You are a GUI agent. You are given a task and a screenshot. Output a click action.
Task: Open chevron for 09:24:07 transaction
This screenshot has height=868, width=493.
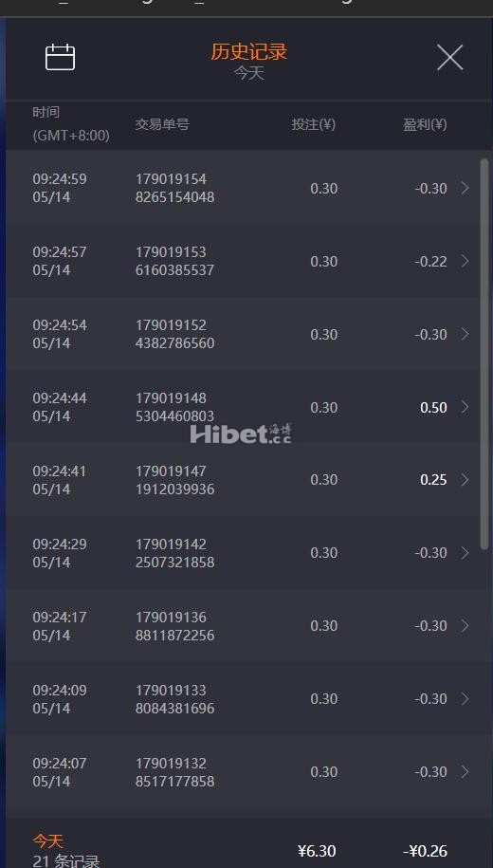click(465, 771)
